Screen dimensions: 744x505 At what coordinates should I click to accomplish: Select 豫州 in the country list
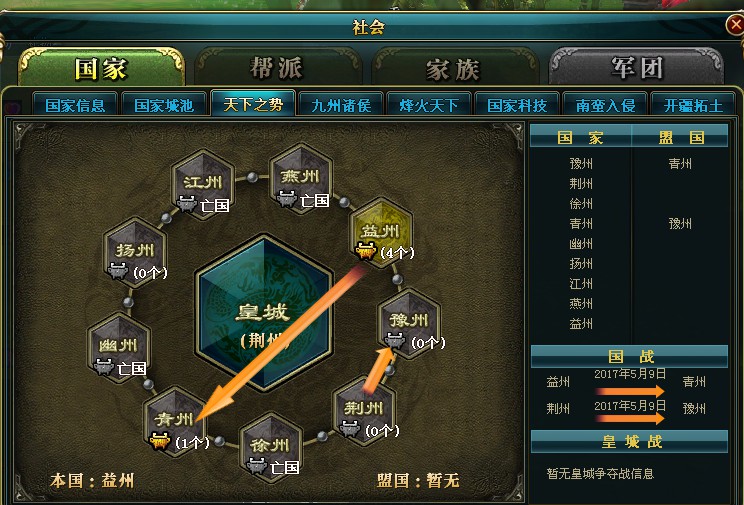(581, 164)
